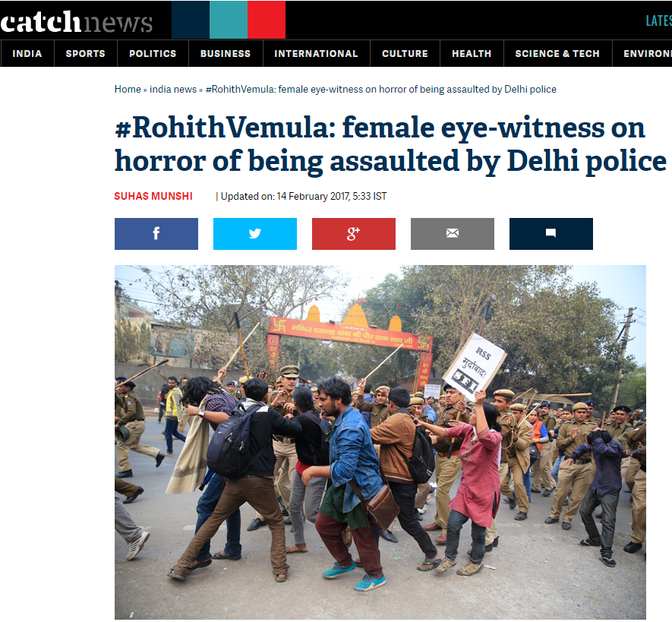Click the dark navy header swatch
672x622 pixels.
click(191, 20)
